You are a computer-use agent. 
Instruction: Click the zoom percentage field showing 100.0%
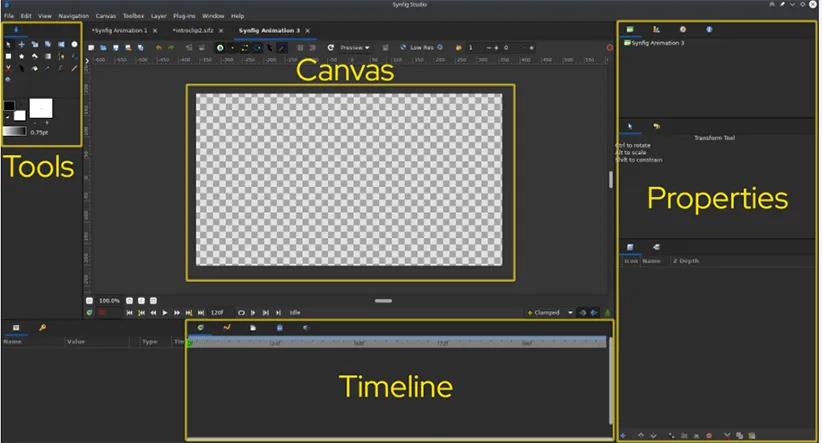tap(109, 300)
